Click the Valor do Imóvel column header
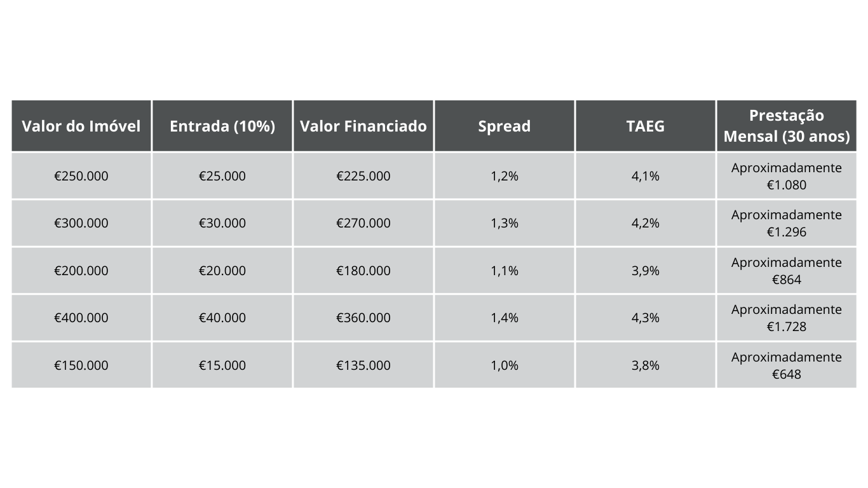This screenshot has height=488, width=868. pyautogui.click(x=81, y=126)
